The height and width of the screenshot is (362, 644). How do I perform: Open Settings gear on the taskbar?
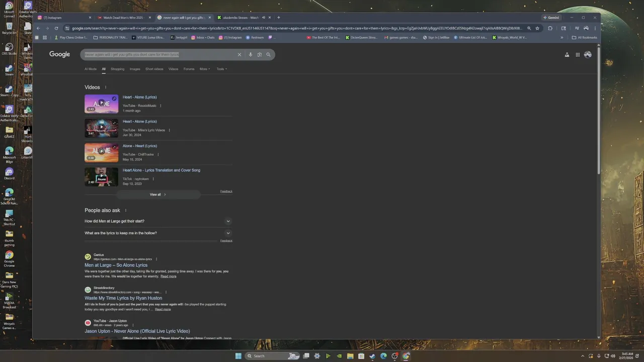317,356
